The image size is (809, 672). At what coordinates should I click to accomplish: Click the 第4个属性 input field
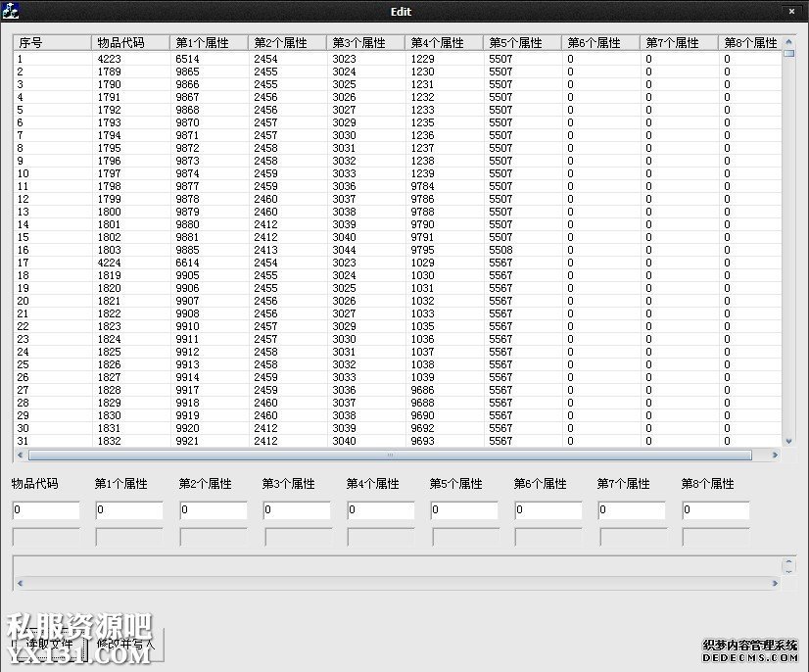click(381, 510)
